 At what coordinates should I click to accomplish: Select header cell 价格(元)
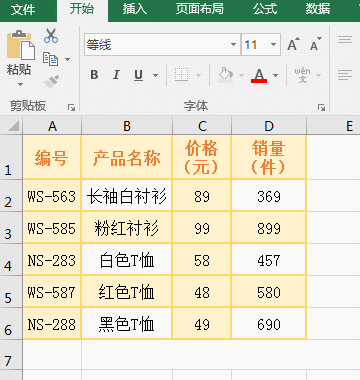coord(202,157)
